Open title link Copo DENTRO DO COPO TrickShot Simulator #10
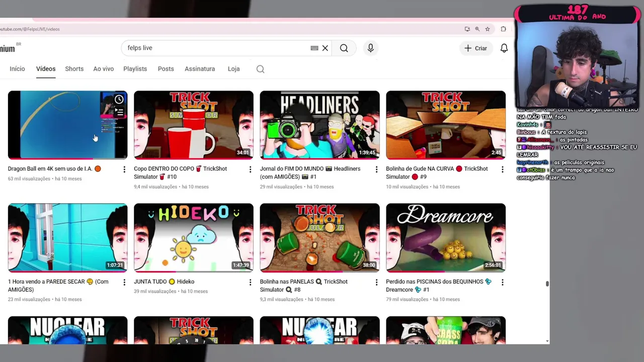The width and height of the screenshot is (644, 362). pos(180,172)
